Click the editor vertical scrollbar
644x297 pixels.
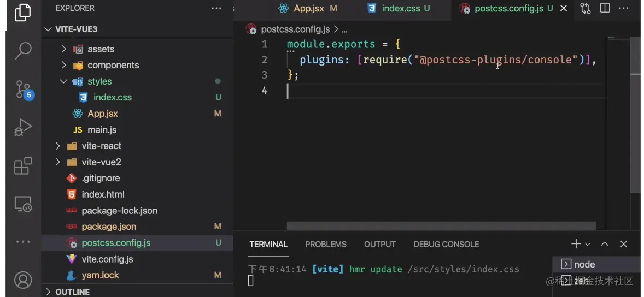pos(635,115)
